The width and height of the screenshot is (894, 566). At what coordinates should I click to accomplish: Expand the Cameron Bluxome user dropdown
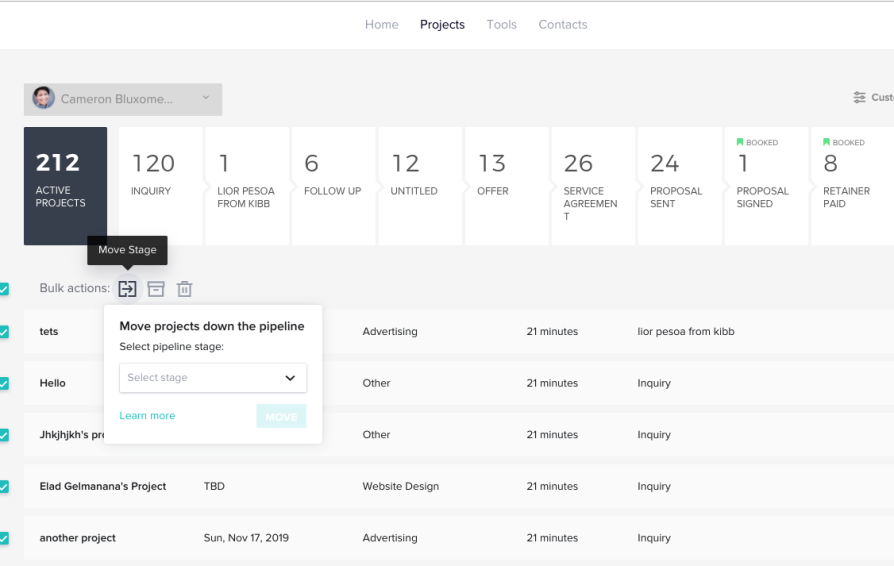pyautogui.click(x=206, y=98)
